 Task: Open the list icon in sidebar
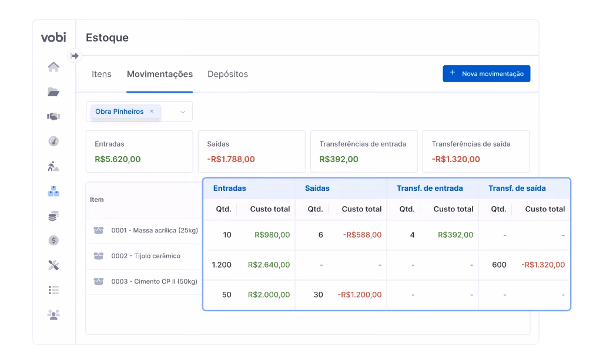tap(53, 290)
